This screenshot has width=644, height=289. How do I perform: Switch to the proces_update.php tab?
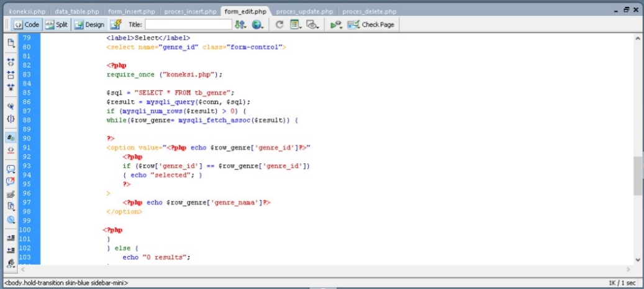pyautogui.click(x=304, y=12)
